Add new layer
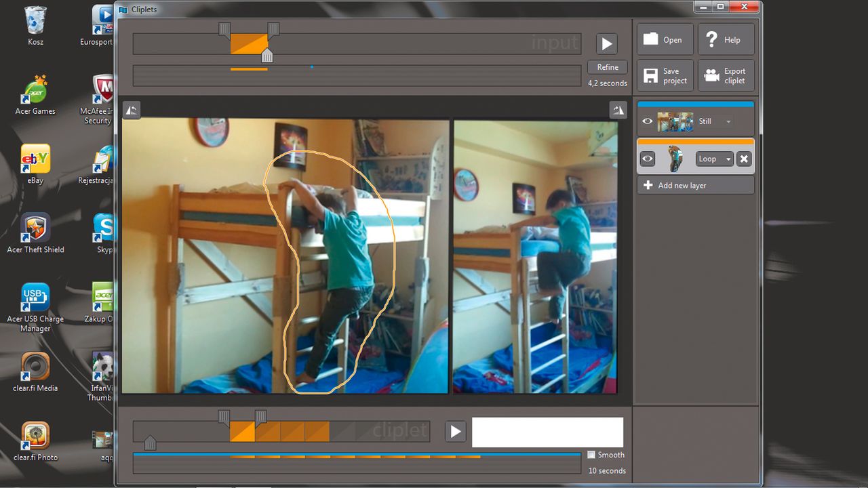Image resolution: width=868 pixels, height=488 pixels. click(695, 185)
